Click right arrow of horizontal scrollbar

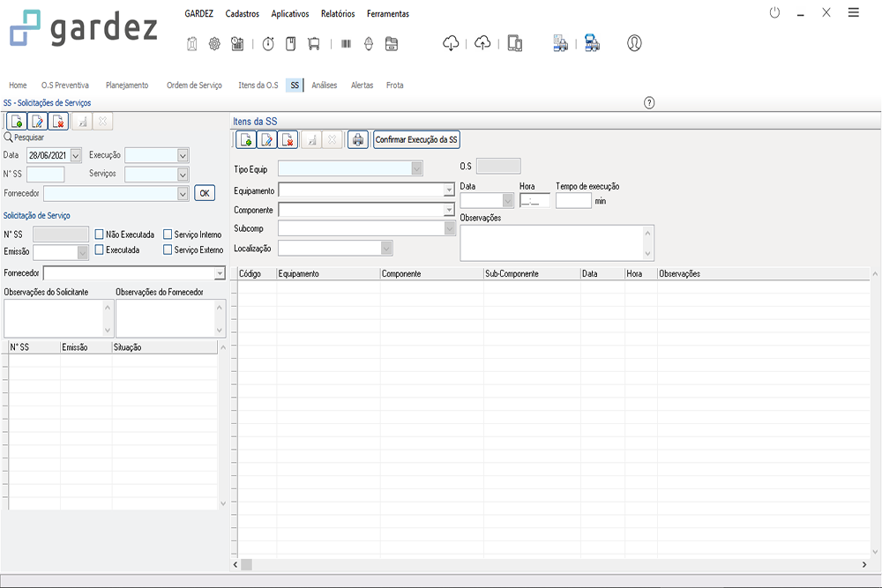tap(864, 564)
